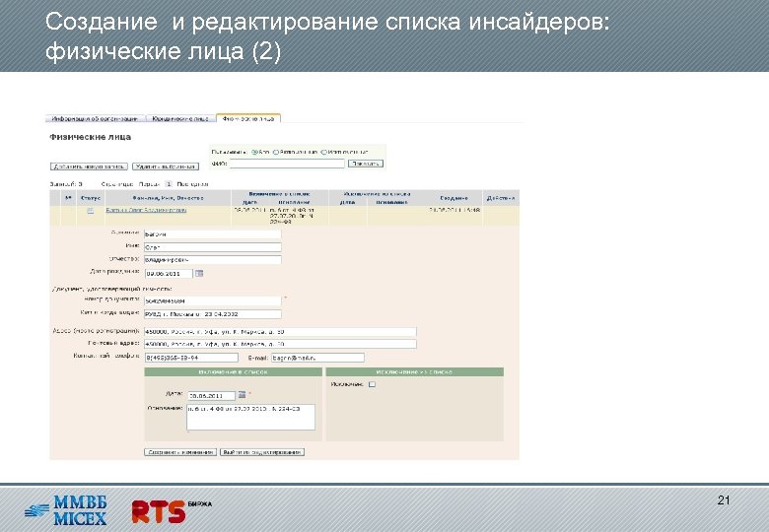Click 'Показать' filter button
This screenshot has width=769, height=532.
pos(366,164)
